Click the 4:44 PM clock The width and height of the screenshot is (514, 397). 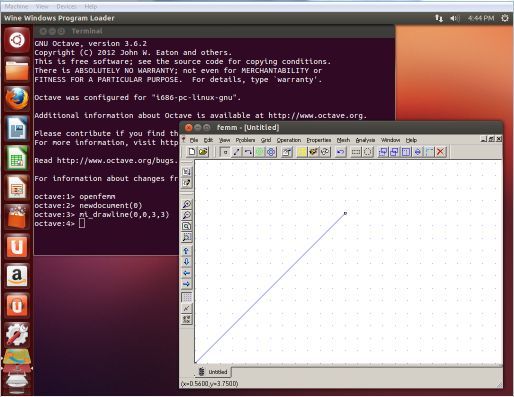click(481, 18)
